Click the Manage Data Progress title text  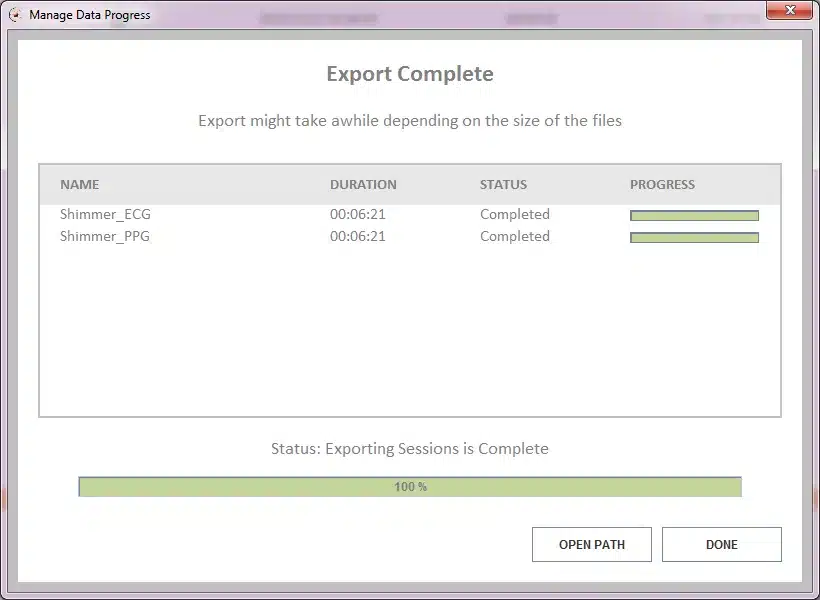tap(89, 15)
